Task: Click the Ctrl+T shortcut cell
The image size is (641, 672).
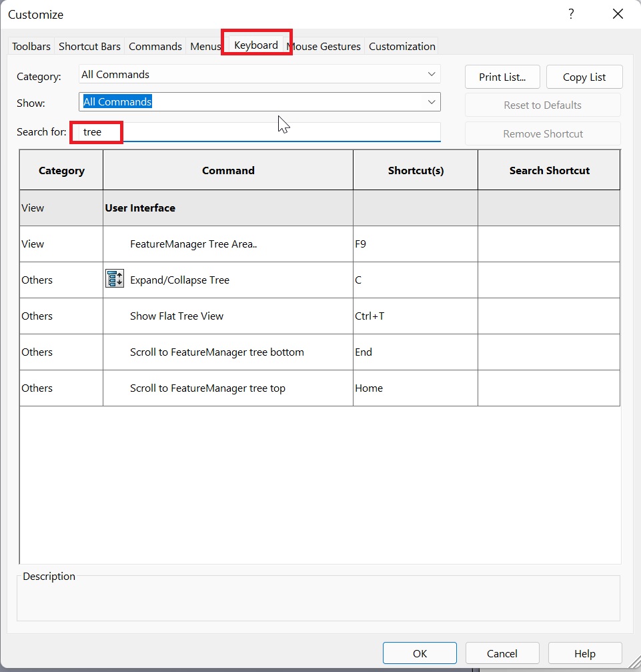Action: tap(415, 316)
